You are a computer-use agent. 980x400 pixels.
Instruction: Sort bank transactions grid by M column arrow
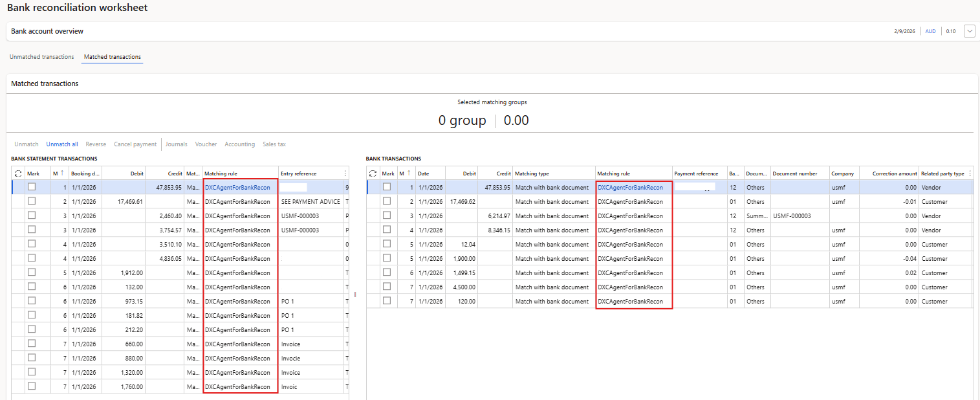coord(408,173)
